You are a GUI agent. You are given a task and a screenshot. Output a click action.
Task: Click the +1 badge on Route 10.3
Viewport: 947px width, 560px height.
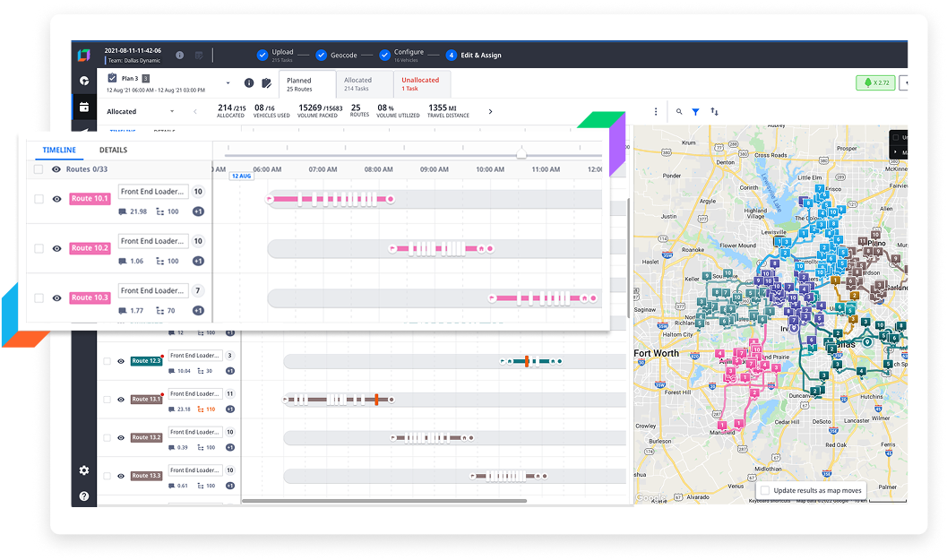[x=198, y=311]
